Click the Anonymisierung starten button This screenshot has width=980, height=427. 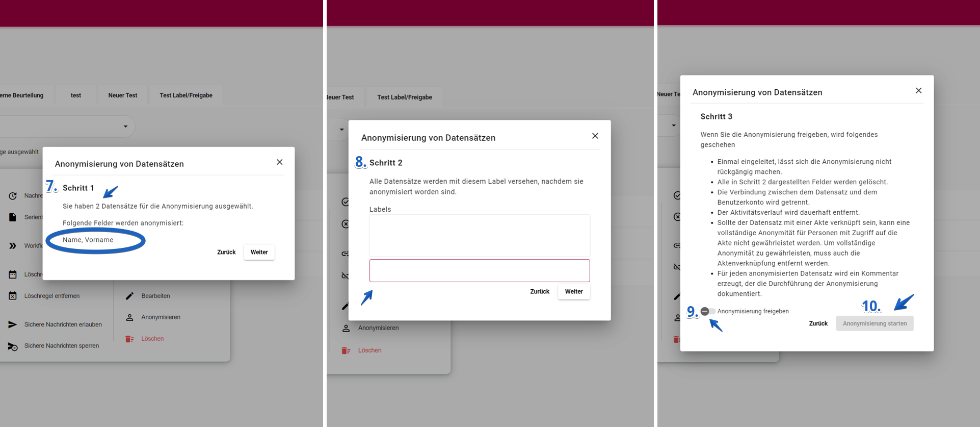tap(875, 323)
